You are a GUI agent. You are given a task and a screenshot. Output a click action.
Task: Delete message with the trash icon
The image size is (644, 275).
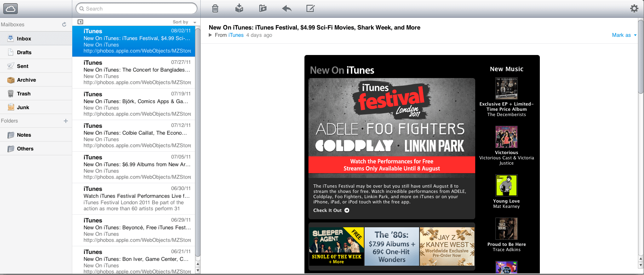215,8
